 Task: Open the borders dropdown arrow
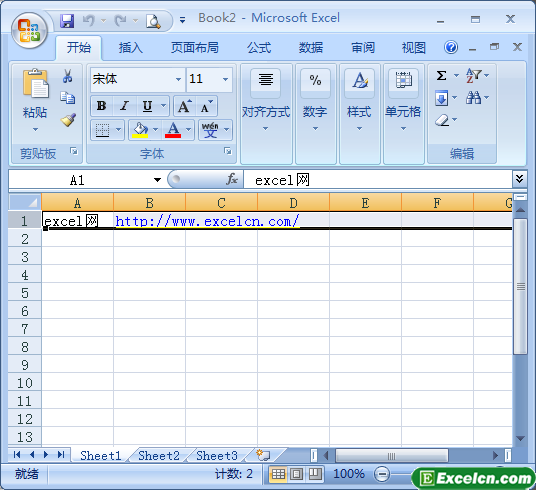(x=118, y=130)
